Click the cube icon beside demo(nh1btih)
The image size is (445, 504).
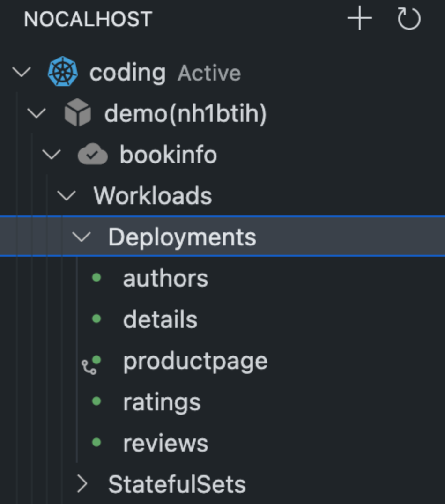point(77,112)
